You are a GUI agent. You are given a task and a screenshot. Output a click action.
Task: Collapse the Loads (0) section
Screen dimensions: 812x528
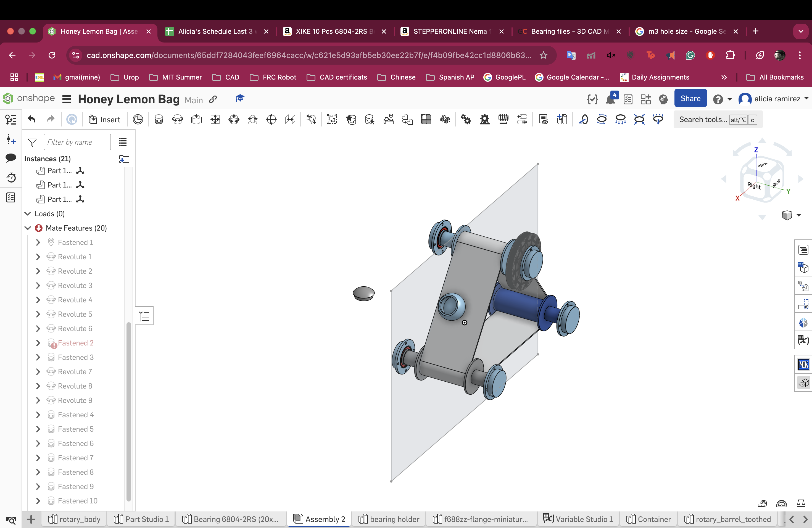28,213
